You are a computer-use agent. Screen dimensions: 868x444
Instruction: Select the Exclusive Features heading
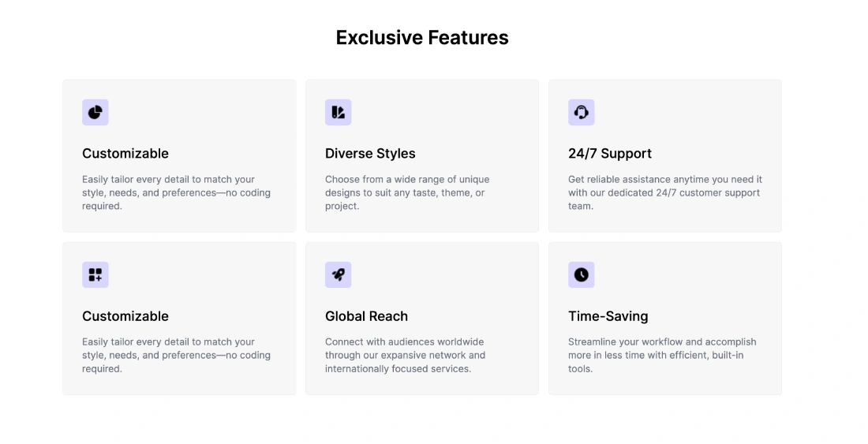click(422, 38)
